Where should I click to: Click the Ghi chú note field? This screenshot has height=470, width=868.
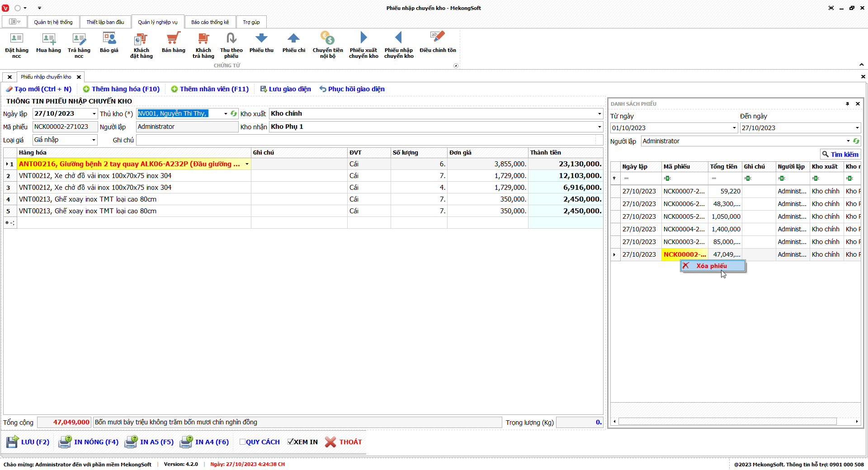click(x=369, y=140)
